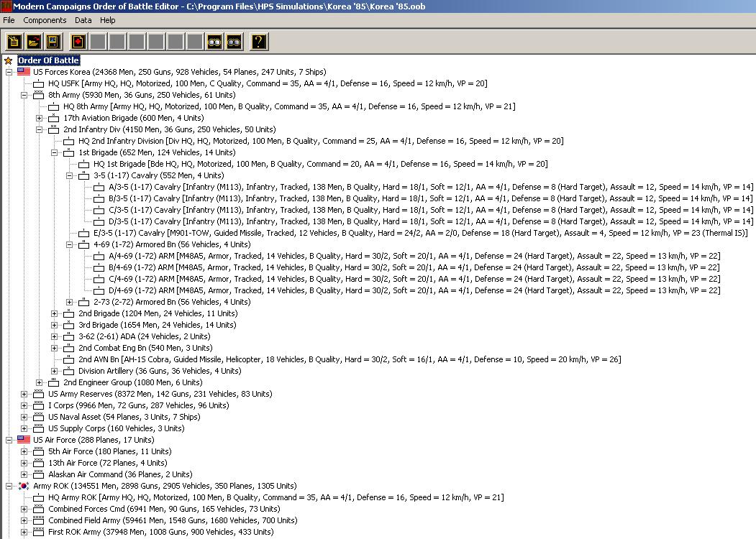This screenshot has width=756, height=539.
Task: Click the star icon beside Order Of Battle
Action: point(9,60)
